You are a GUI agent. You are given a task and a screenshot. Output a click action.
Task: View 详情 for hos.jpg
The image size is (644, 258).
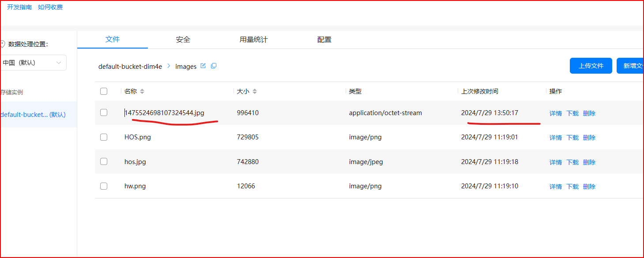[x=556, y=162]
